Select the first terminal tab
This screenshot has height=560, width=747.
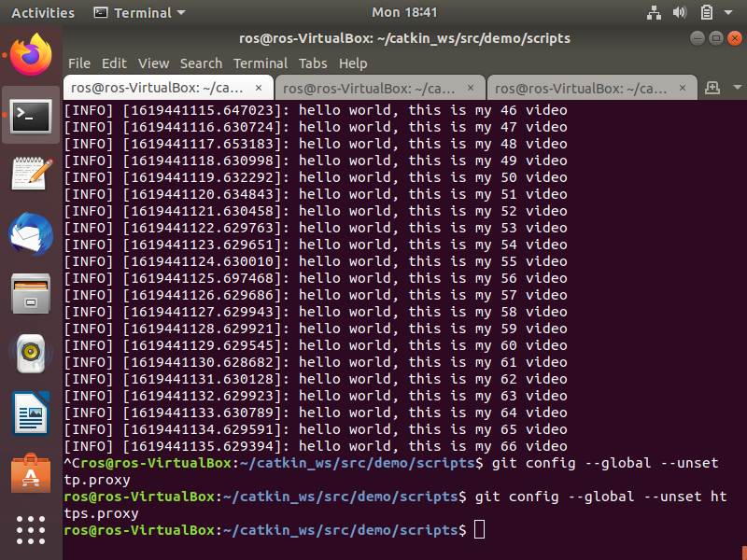pos(168,88)
